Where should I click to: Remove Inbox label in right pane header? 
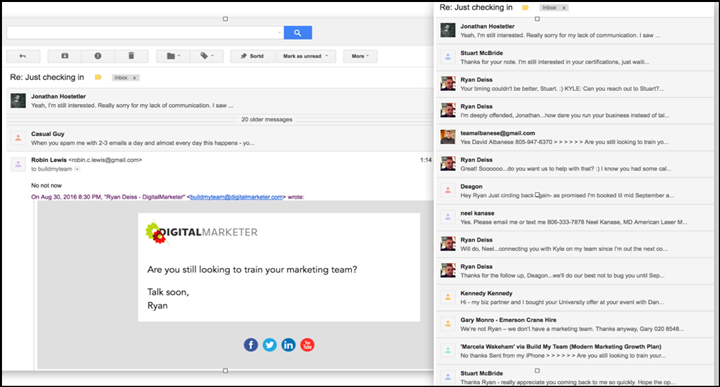tap(564, 8)
